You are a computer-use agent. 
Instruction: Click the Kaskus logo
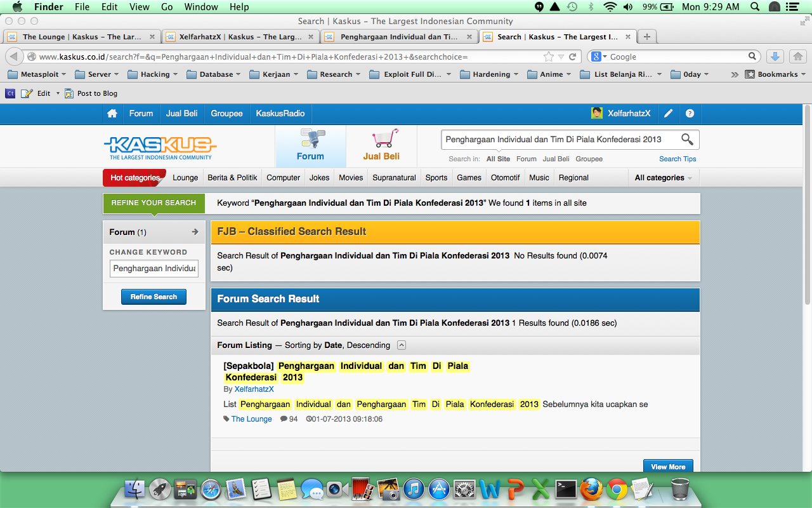tap(160, 147)
